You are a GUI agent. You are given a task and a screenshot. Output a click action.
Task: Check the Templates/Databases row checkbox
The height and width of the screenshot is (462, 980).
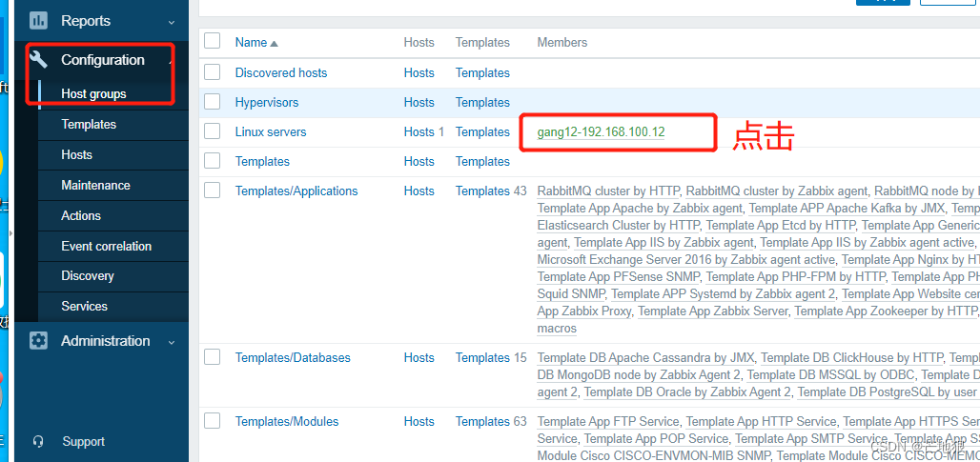pos(213,356)
